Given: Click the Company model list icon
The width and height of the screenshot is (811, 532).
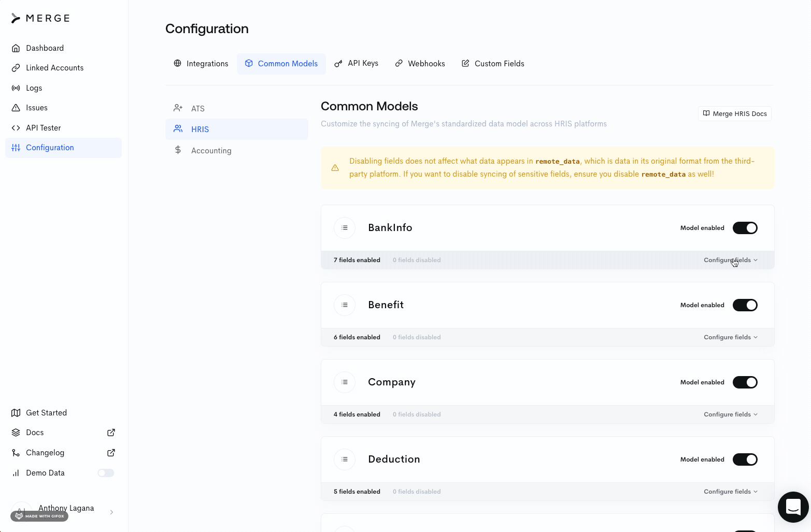Looking at the screenshot, I should click(x=345, y=382).
